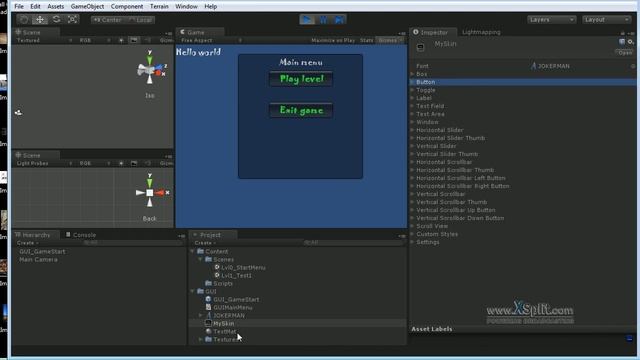
Task: Open the Layers dropdown
Action: [x=551, y=20]
